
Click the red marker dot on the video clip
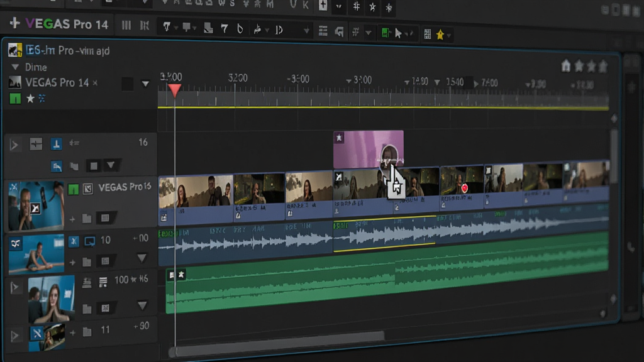coord(465,188)
